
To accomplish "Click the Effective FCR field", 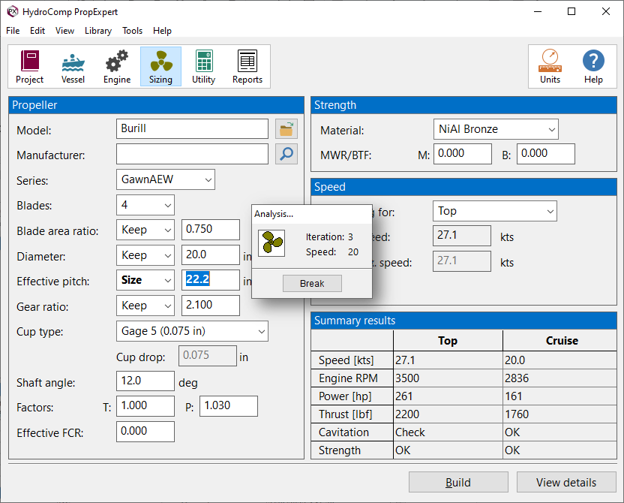I will (145, 432).
